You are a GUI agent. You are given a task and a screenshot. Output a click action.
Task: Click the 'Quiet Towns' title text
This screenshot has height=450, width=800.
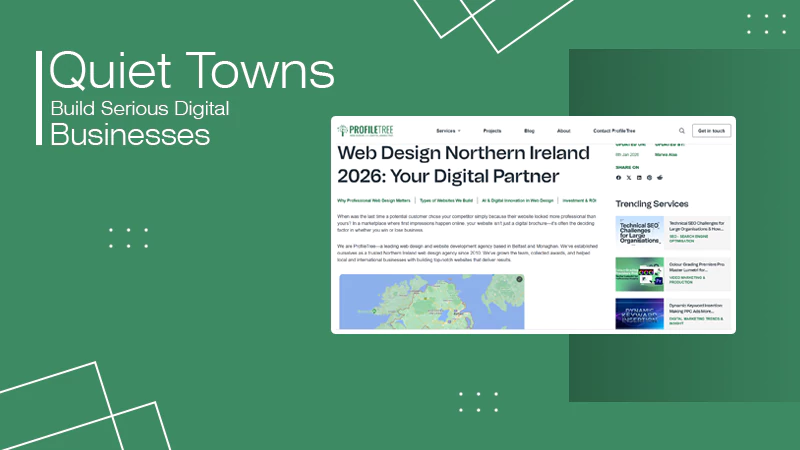point(191,70)
